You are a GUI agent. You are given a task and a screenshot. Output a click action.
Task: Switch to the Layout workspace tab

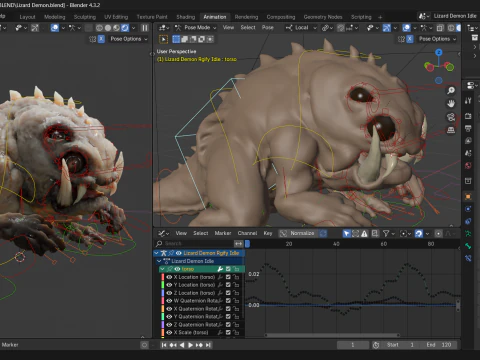pyautogui.click(x=27, y=17)
